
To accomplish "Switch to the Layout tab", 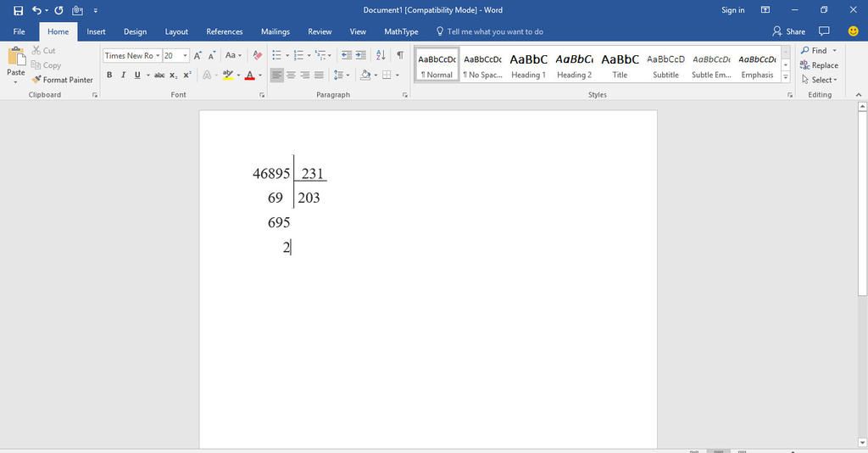I will (x=176, y=31).
